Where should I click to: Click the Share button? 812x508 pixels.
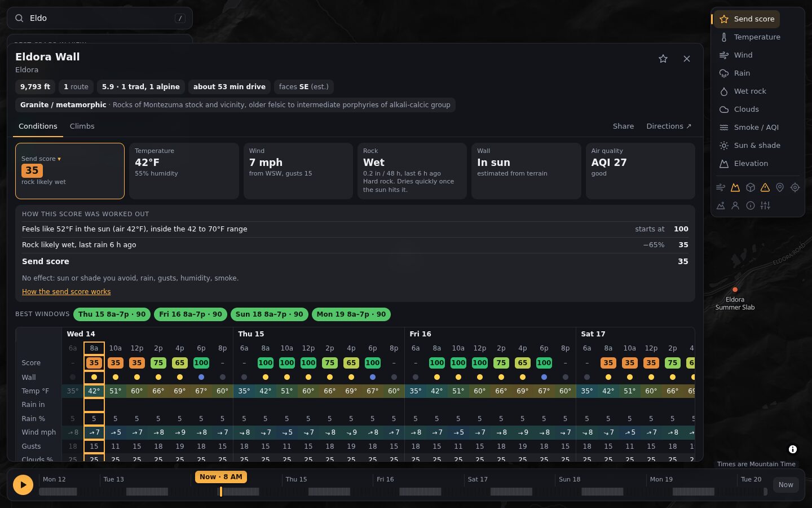point(623,126)
